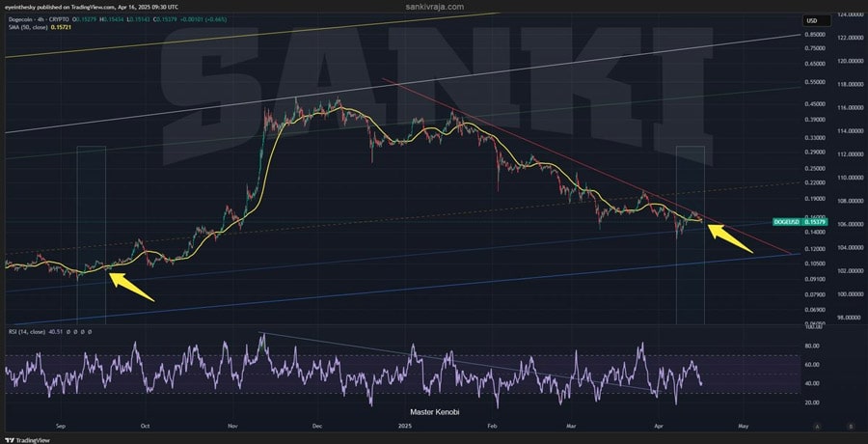Screen dimensions: 868x444
Task: Click the right yellow arrow pointing at current price
Action: [x=730, y=233]
